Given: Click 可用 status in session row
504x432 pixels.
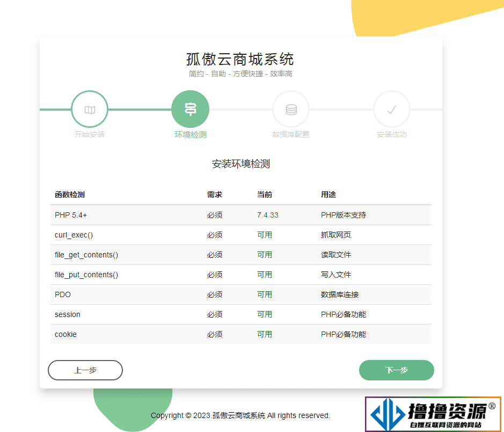Looking at the screenshot, I should (265, 314).
